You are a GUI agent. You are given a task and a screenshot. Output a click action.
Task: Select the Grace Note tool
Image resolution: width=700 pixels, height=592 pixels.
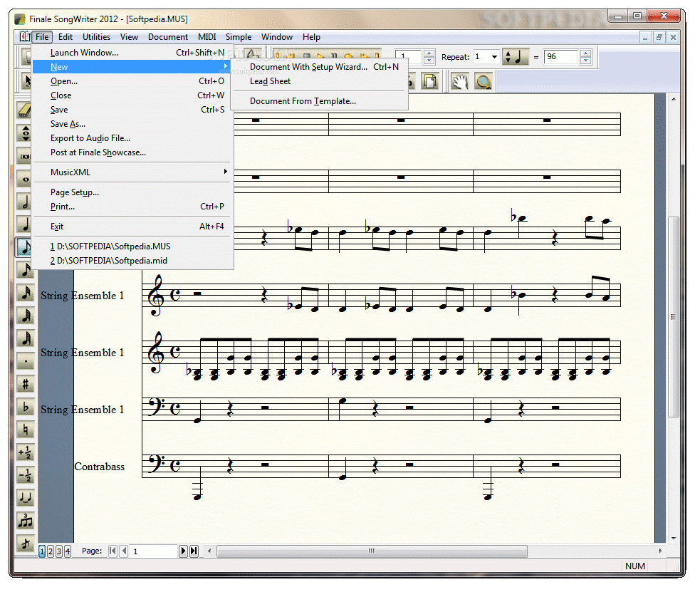pos(25,543)
